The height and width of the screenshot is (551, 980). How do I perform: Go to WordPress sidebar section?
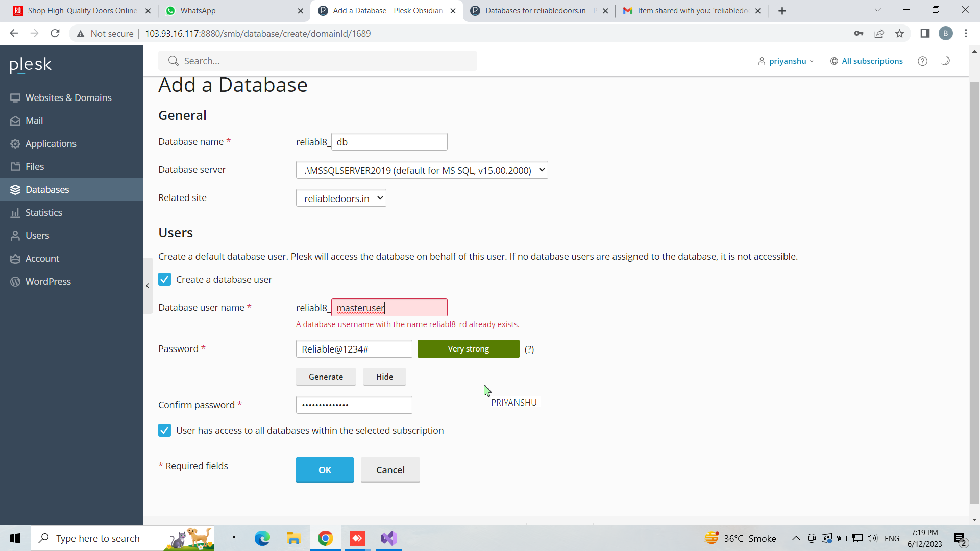48,282
